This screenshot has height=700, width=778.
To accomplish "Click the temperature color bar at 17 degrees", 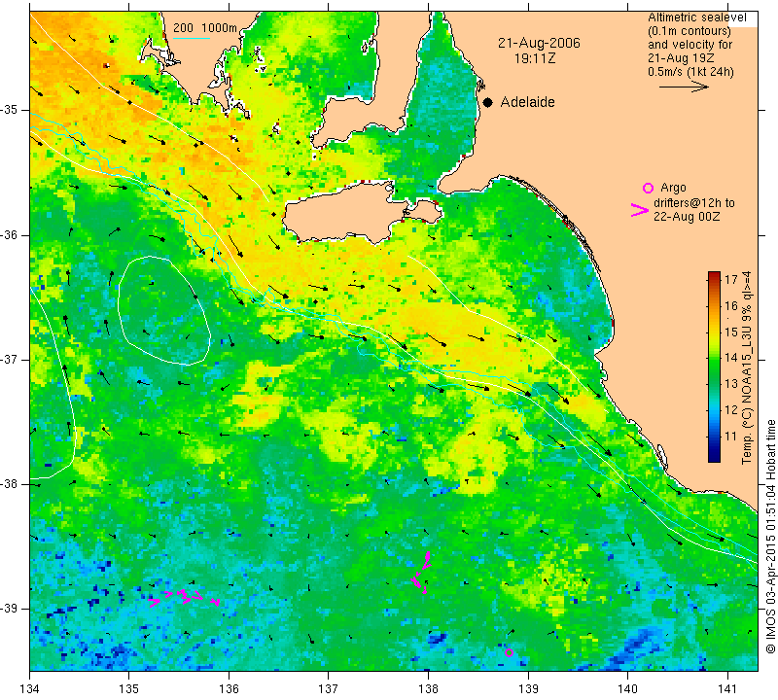I will coord(714,279).
